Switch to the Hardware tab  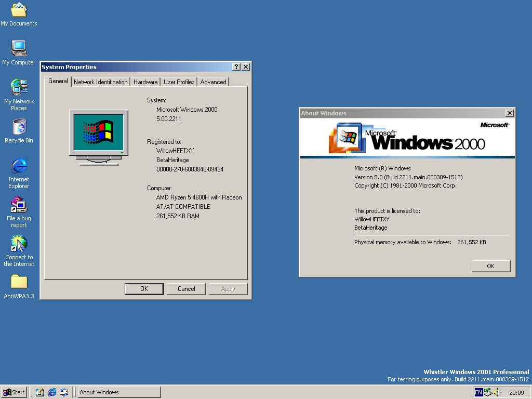[145, 82]
